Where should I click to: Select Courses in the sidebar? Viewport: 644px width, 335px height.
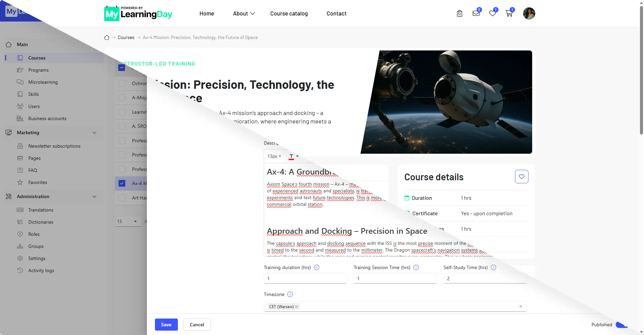tap(54, 58)
